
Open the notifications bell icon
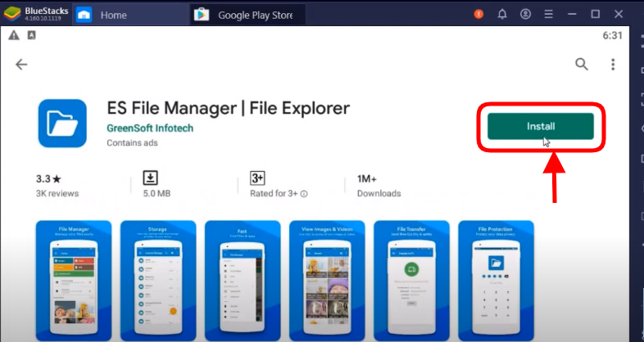pos(502,15)
